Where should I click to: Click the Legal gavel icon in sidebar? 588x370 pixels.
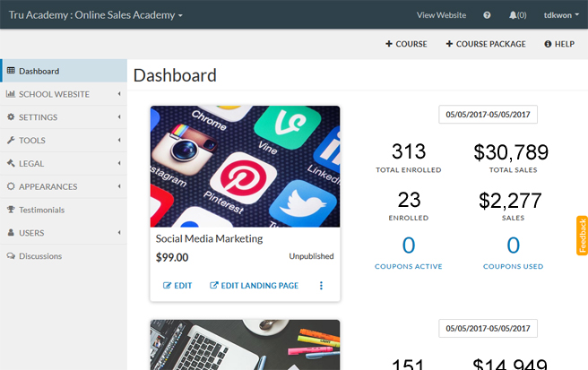pyautogui.click(x=11, y=163)
